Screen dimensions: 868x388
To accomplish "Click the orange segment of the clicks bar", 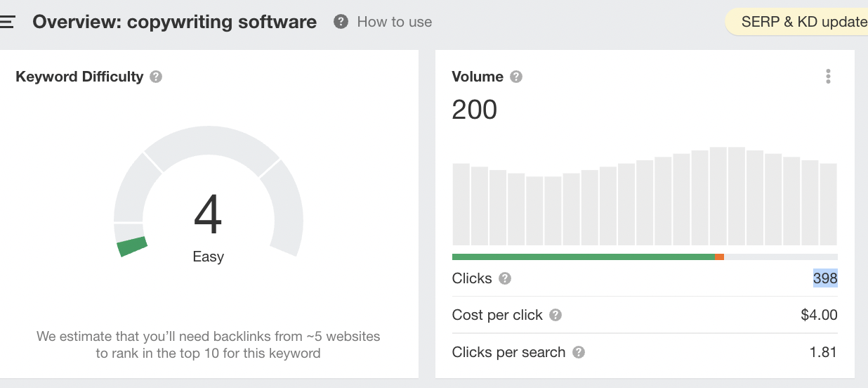I will pyautogui.click(x=719, y=257).
